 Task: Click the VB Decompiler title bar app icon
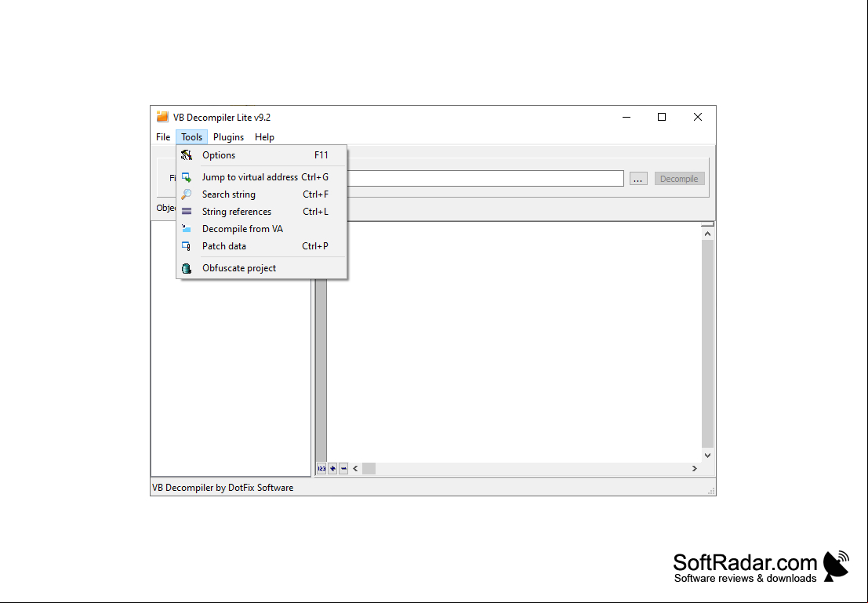tap(162, 117)
